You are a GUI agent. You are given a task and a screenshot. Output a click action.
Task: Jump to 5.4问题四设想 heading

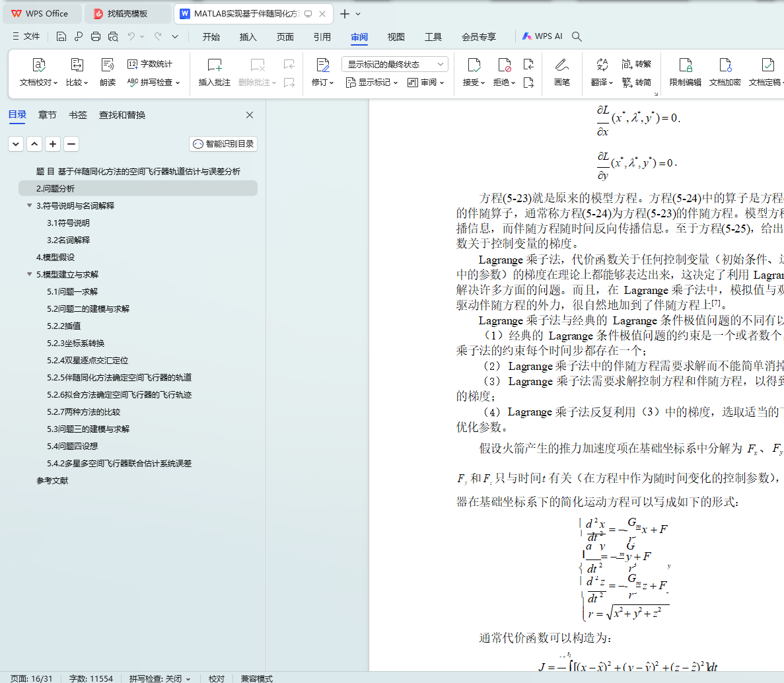click(73, 446)
